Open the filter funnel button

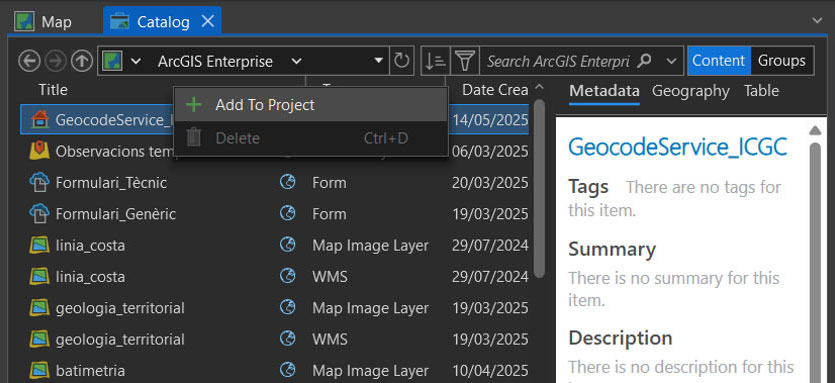click(x=465, y=61)
